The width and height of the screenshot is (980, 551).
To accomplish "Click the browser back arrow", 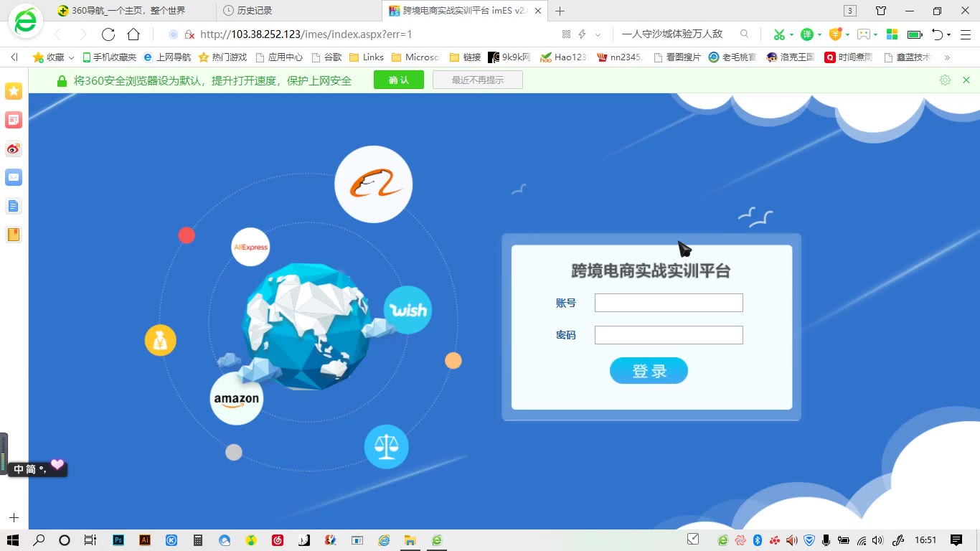I will [58, 34].
